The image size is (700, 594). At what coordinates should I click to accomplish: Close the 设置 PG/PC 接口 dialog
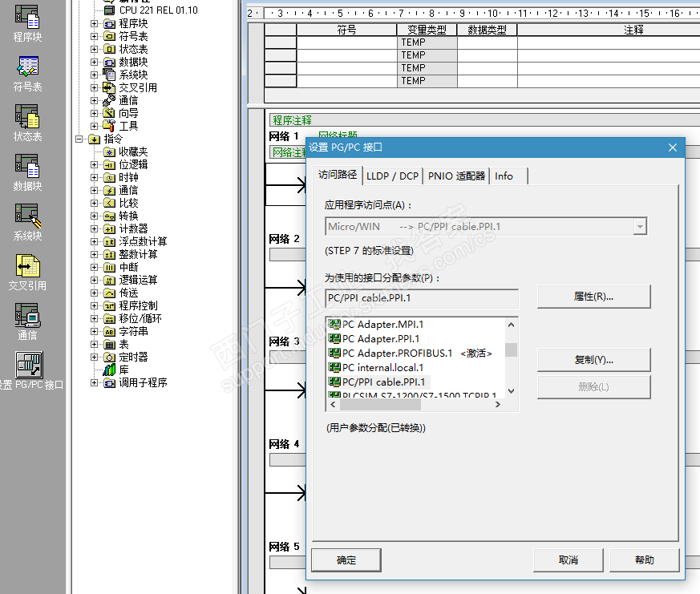pos(673,147)
